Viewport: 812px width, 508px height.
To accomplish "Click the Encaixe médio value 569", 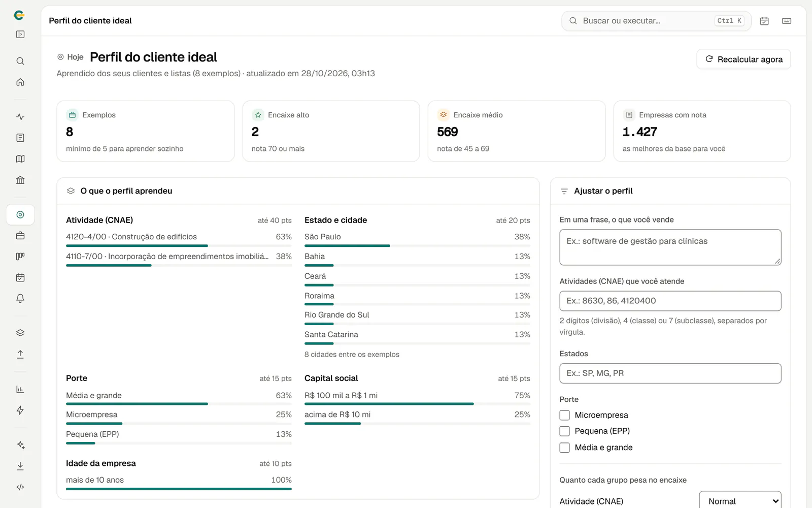I will (448, 132).
